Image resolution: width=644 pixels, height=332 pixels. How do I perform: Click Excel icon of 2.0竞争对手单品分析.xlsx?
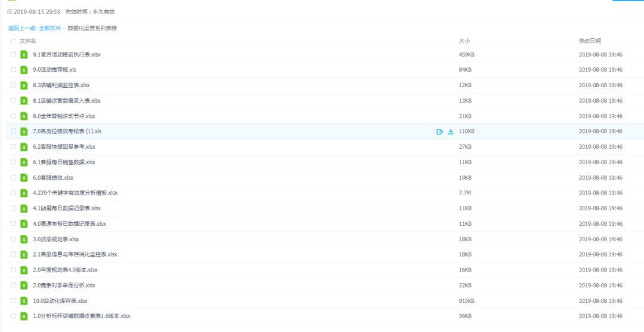(x=24, y=285)
